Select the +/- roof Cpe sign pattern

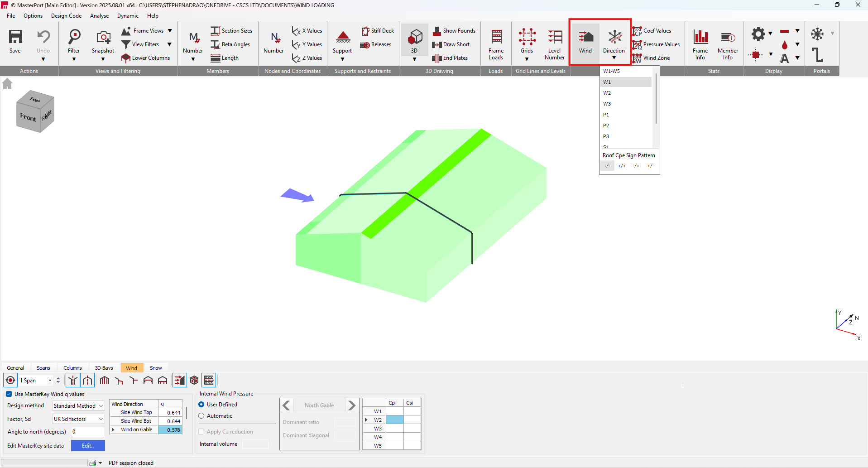click(x=651, y=166)
